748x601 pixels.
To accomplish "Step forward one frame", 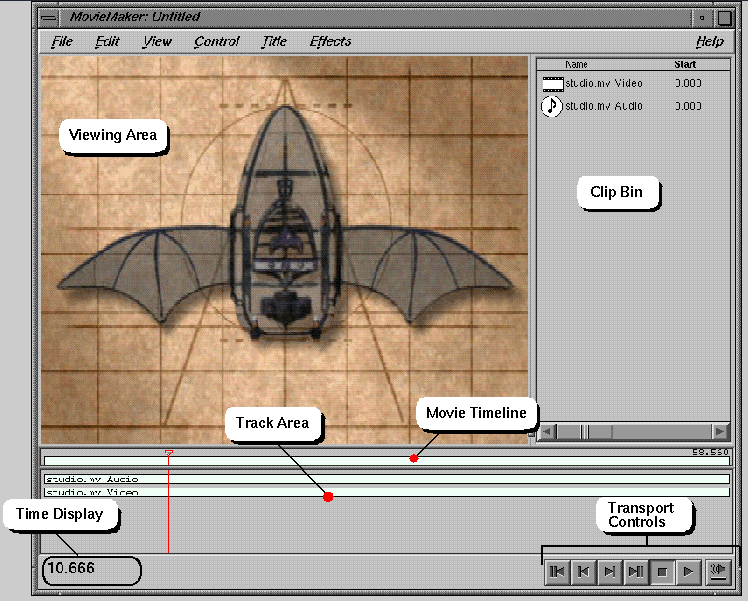I will (609, 571).
